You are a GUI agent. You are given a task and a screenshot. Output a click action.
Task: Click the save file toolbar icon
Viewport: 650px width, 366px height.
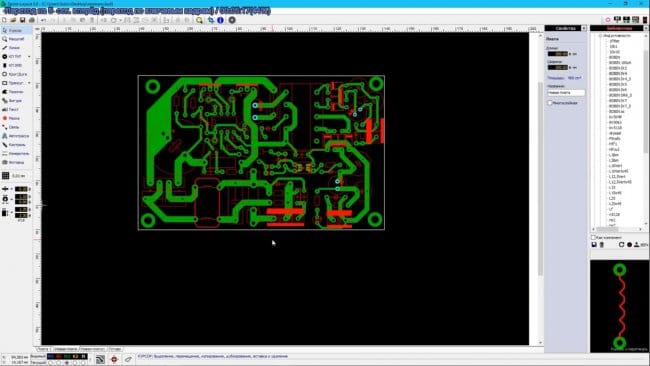coord(22,20)
